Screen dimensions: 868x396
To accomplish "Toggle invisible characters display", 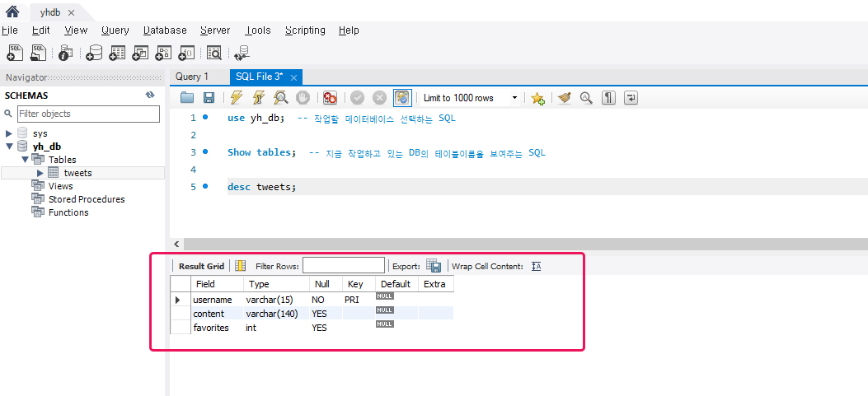I will 608,98.
